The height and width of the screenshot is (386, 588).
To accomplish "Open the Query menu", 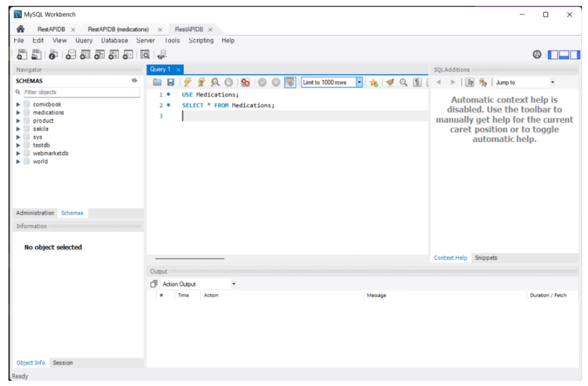I will point(84,40).
